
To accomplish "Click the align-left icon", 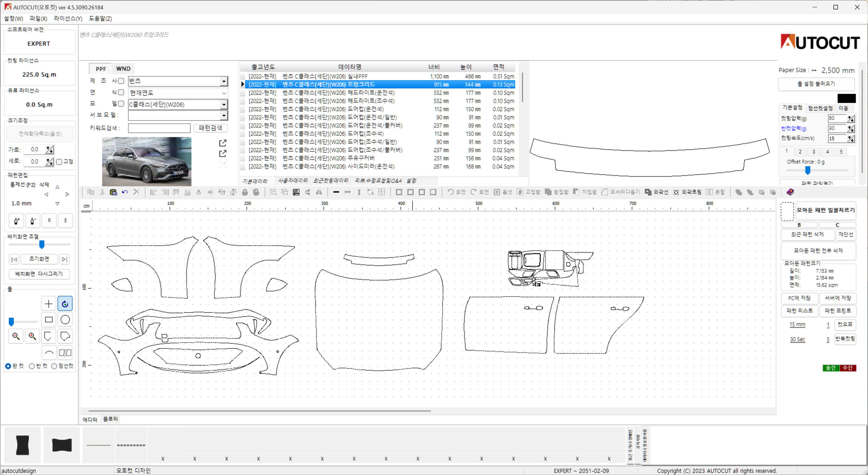I will 153,192.
